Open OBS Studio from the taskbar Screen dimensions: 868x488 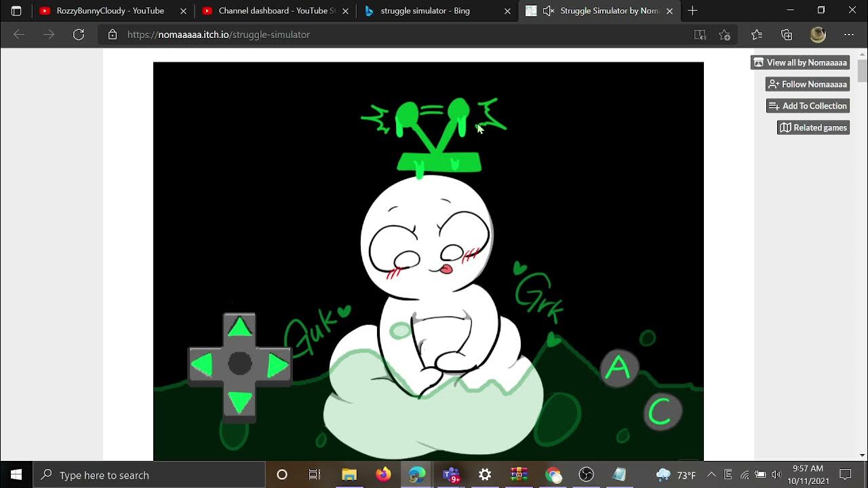click(587, 475)
